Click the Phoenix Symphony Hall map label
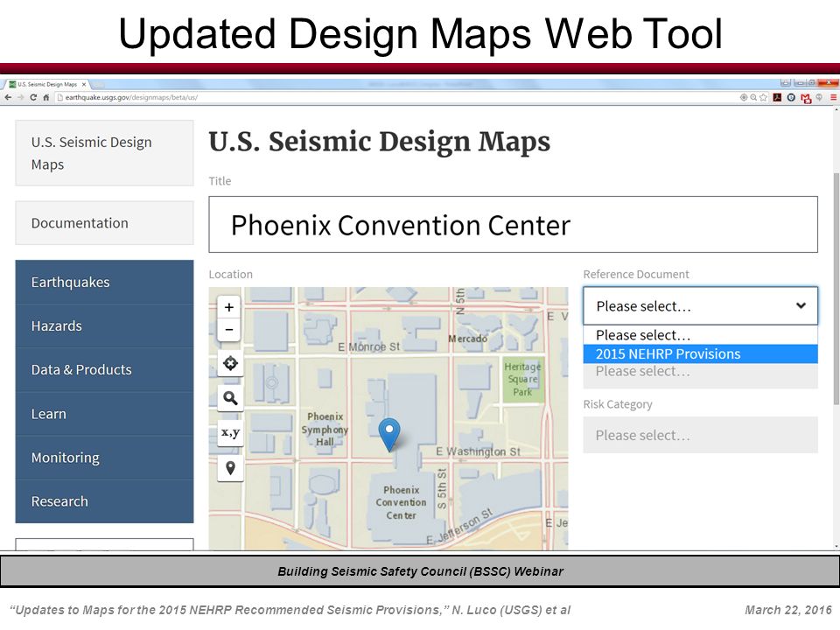This screenshot has width=840, height=630. [325, 429]
